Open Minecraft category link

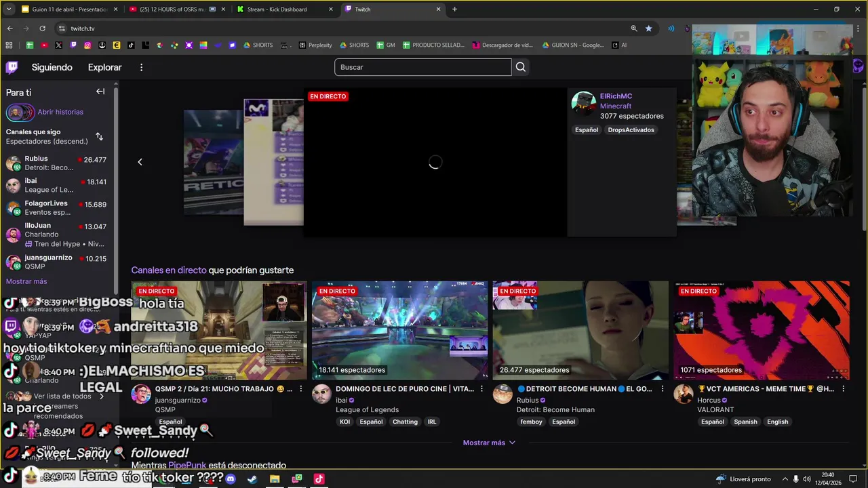click(615, 106)
